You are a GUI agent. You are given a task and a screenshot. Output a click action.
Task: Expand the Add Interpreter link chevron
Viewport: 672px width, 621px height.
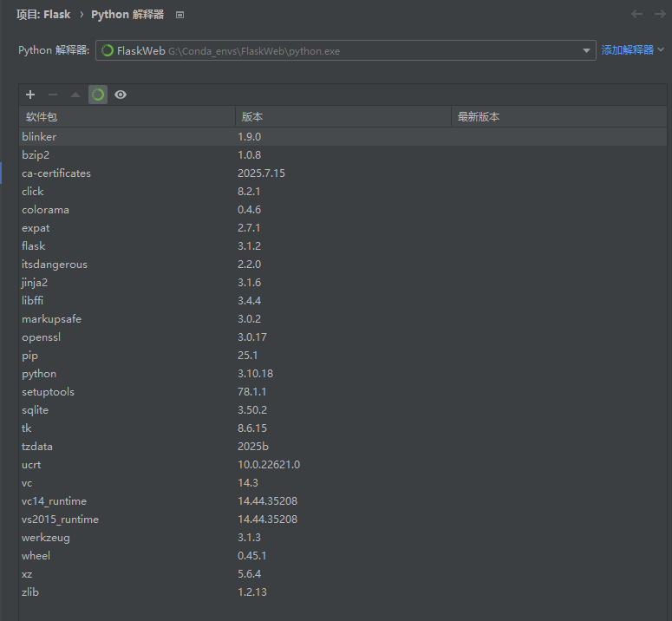[x=661, y=49]
